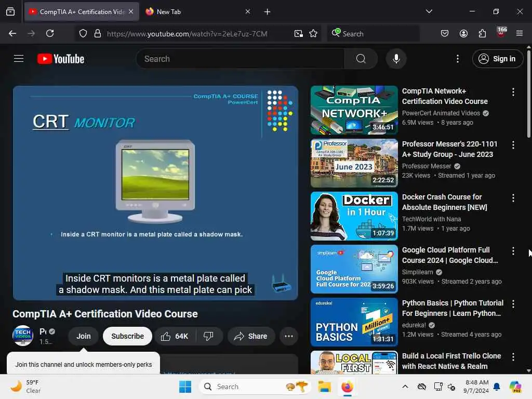Open weather widget showing 59°F
This screenshot has width=532, height=399.
click(25, 387)
